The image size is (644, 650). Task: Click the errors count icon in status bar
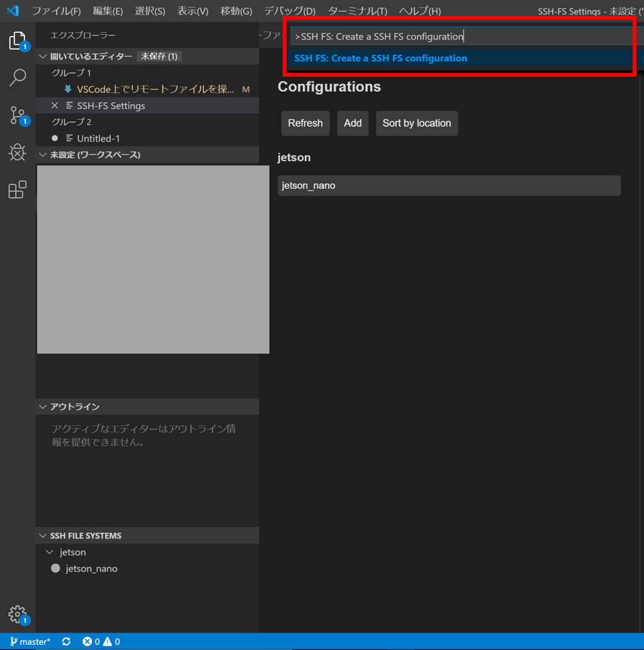(87, 641)
